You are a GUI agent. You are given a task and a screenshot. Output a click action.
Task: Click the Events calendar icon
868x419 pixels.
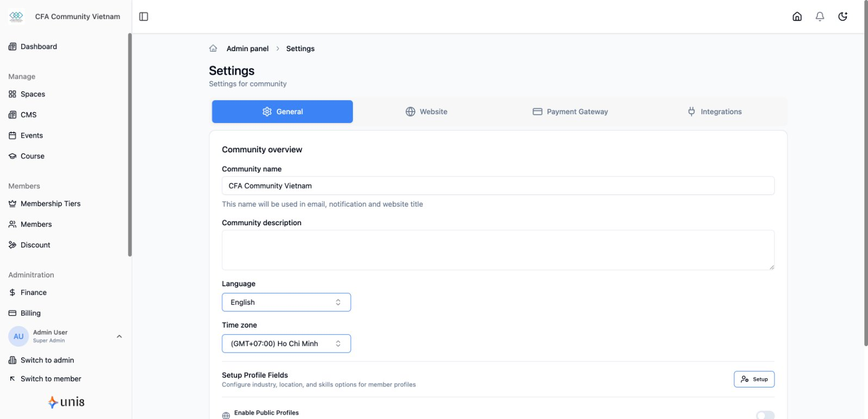pos(13,135)
